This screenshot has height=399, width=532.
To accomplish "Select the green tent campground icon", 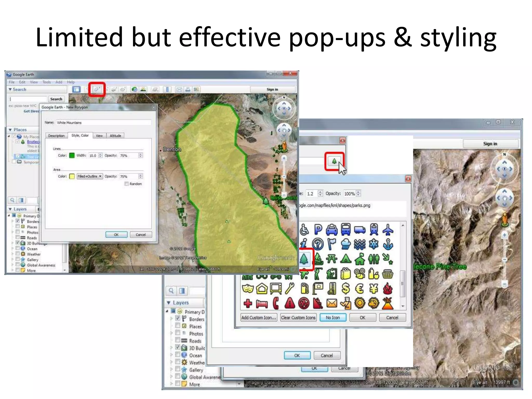I will tap(346, 259).
